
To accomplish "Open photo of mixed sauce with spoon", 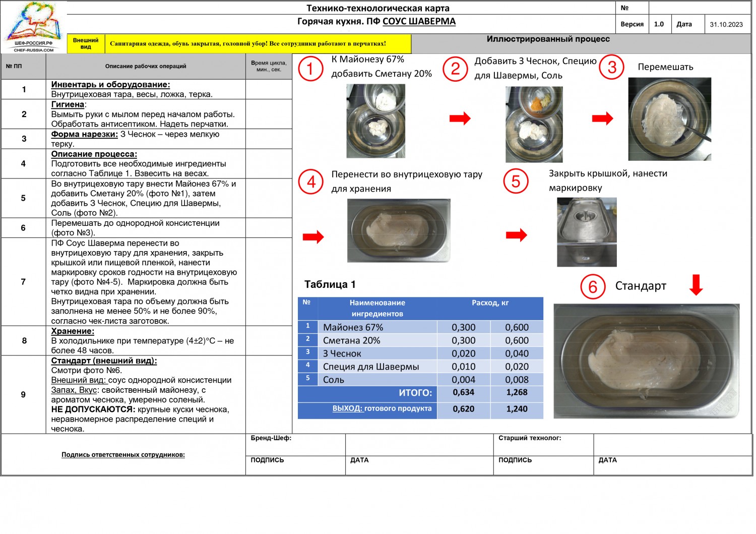I will [670, 119].
